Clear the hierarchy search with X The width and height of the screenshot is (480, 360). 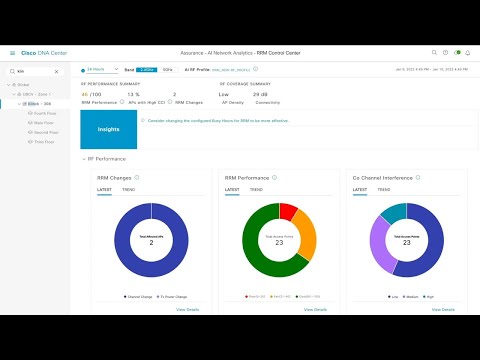pos(56,71)
